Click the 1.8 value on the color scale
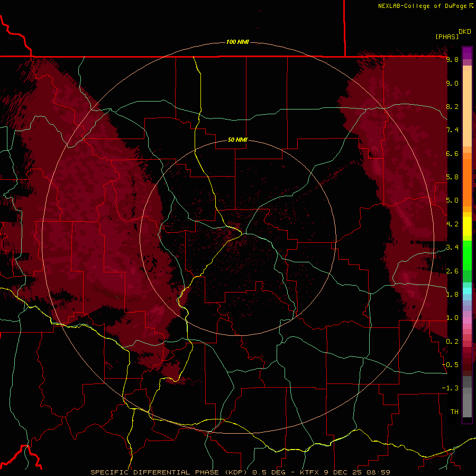Image resolution: width=476 pixels, height=476 pixels. click(452, 295)
